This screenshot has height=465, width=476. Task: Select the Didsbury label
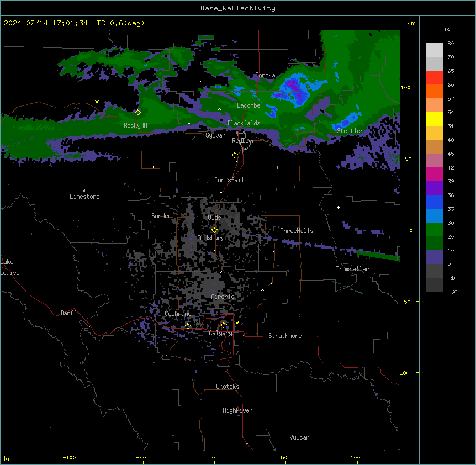click(211, 238)
